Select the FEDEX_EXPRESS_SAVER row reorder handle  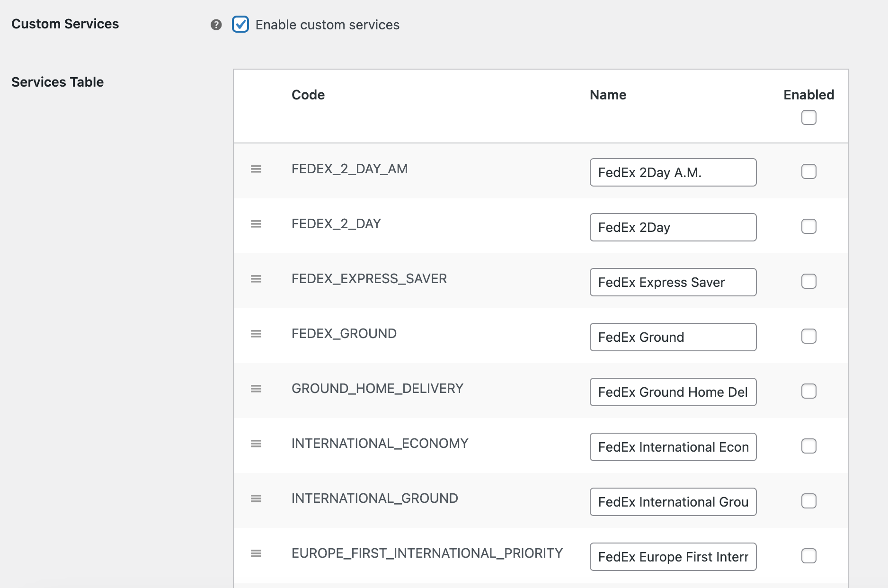(256, 279)
